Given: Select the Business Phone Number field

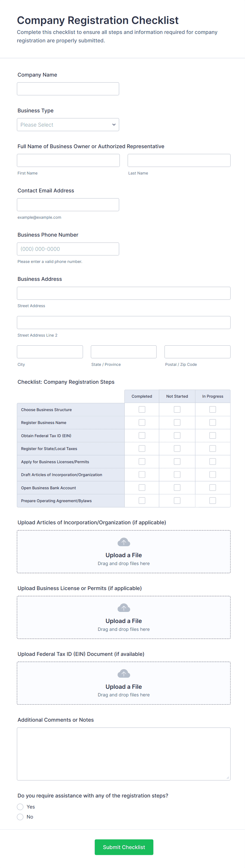Looking at the screenshot, I should pyautogui.click(x=68, y=249).
